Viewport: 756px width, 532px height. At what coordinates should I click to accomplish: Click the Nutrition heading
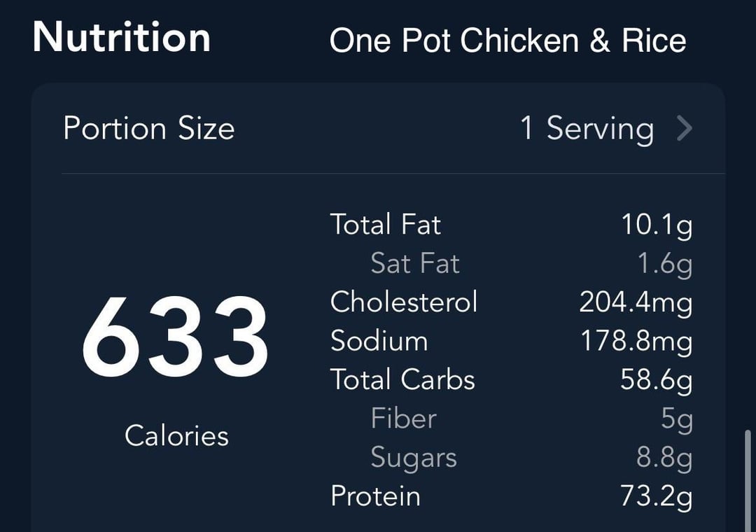point(122,37)
